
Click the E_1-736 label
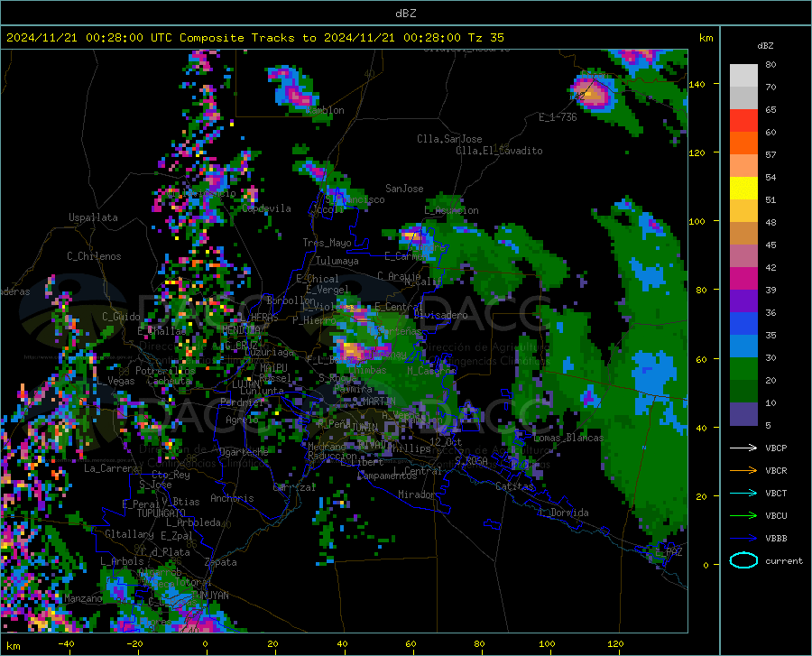click(558, 117)
